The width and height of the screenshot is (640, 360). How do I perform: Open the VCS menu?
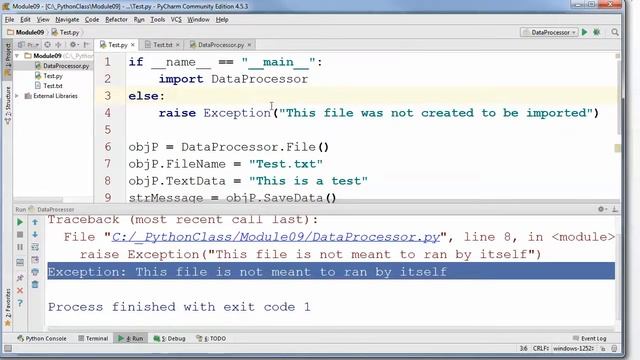tap(176, 20)
